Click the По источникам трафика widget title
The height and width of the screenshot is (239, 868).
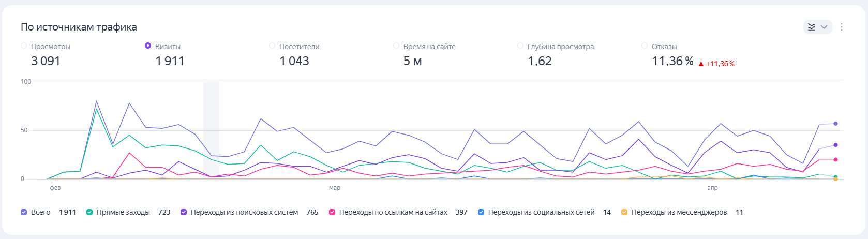79,27
